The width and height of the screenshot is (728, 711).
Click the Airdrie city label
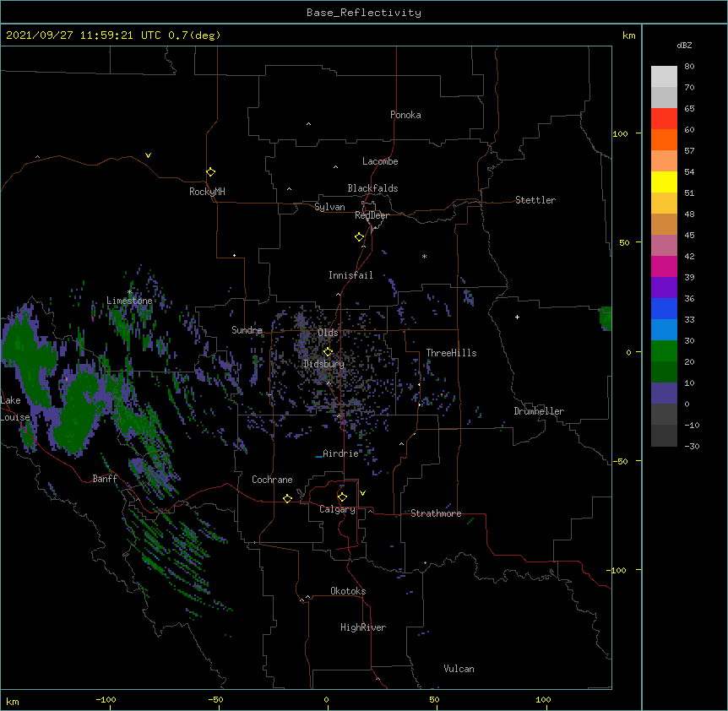(x=340, y=453)
